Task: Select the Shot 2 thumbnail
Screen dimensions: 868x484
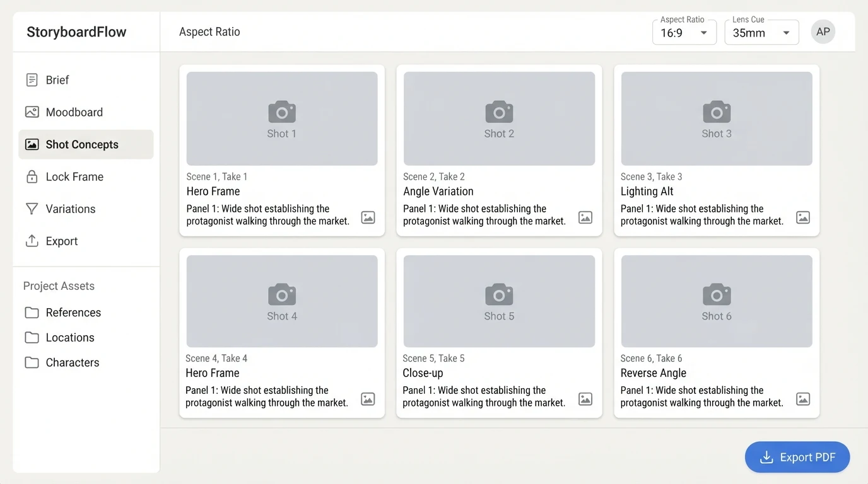Action: point(499,118)
